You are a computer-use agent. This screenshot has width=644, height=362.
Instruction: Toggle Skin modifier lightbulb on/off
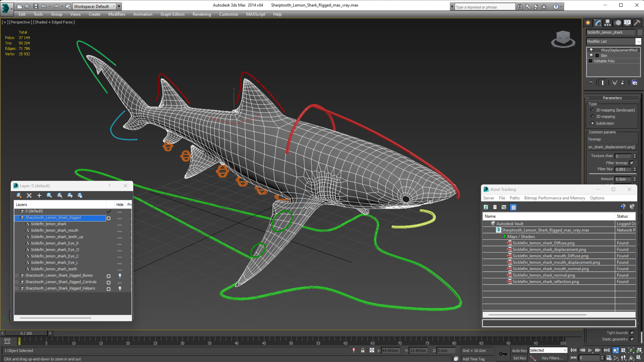coord(591,55)
